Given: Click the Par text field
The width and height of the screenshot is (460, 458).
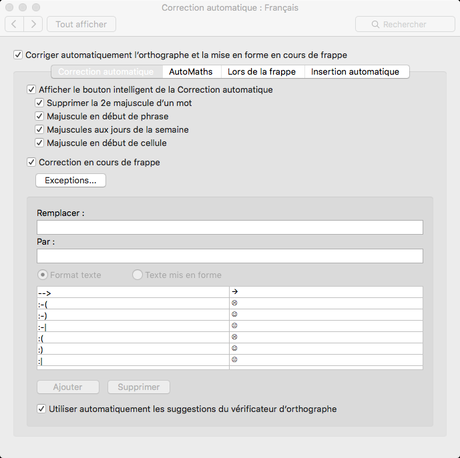Looking at the screenshot, I should point(230,256).
